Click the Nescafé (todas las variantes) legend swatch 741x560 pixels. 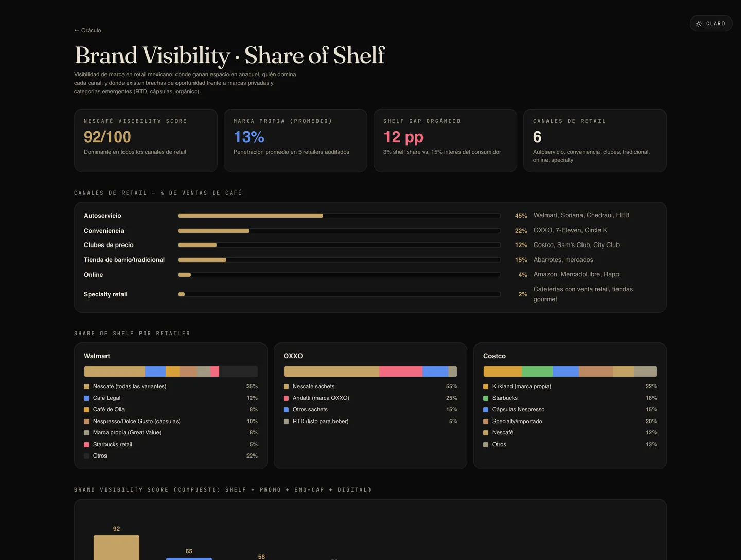pos(86,387)
